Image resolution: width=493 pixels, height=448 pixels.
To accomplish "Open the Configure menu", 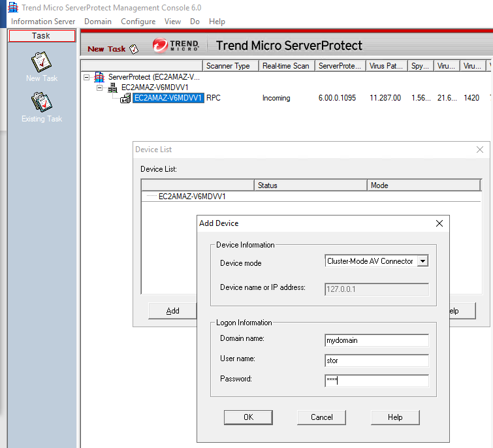I will [x=138, y=22].
